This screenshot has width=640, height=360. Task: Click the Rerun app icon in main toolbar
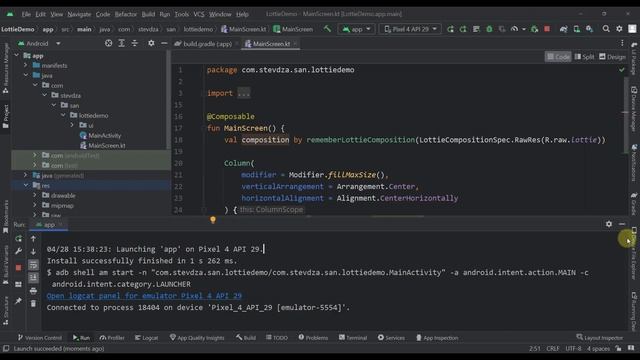click(x=450, y=29)
